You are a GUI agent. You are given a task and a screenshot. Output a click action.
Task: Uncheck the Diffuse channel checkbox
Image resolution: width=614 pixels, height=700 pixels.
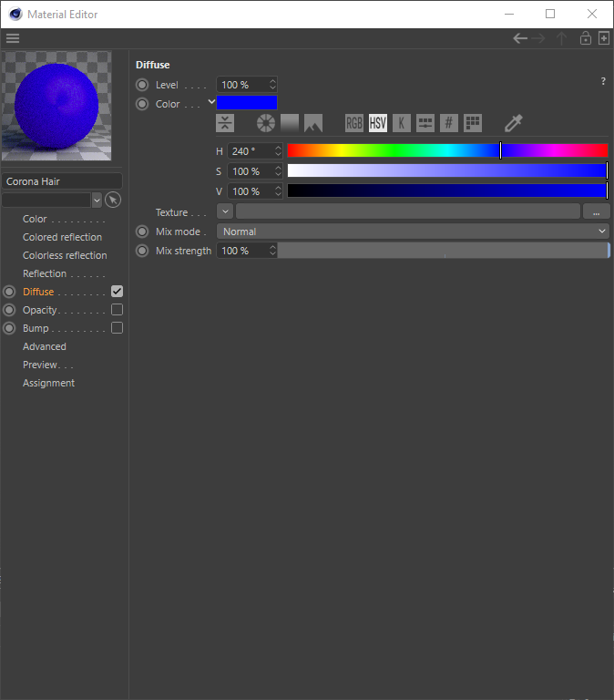117,291
